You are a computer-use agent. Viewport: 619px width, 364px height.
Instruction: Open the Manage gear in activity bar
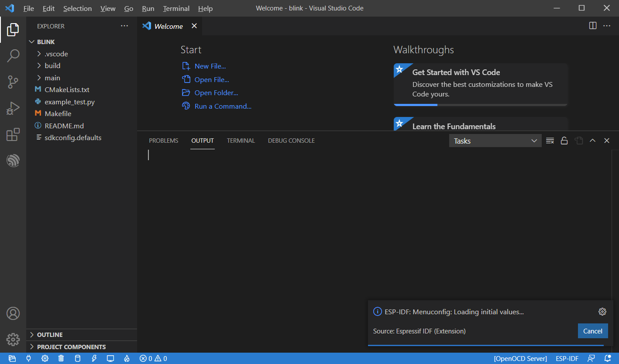[13, 339]
